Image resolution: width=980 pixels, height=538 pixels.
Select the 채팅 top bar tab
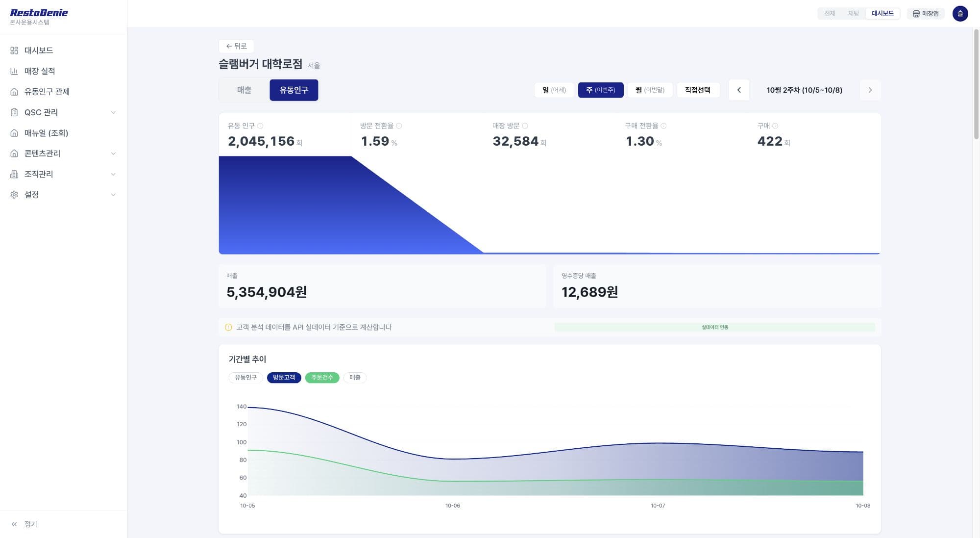854,14
